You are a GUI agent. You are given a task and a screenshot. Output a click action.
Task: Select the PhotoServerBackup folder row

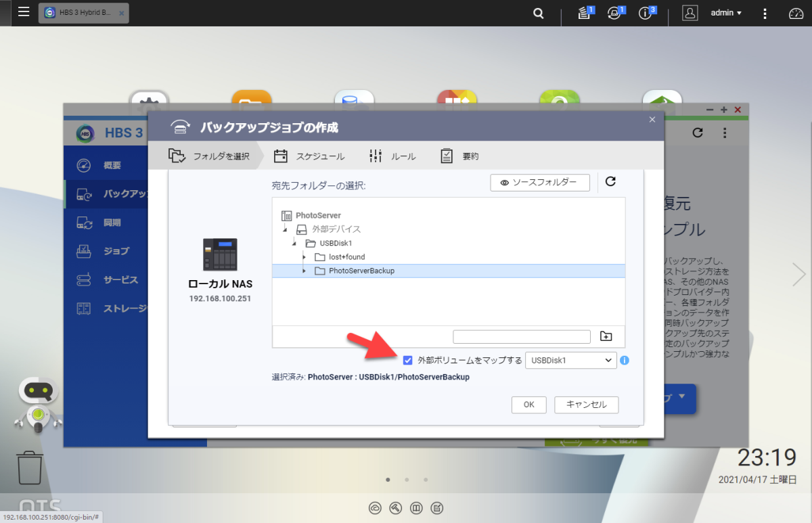pyautogui.click(x=449, y=271)
